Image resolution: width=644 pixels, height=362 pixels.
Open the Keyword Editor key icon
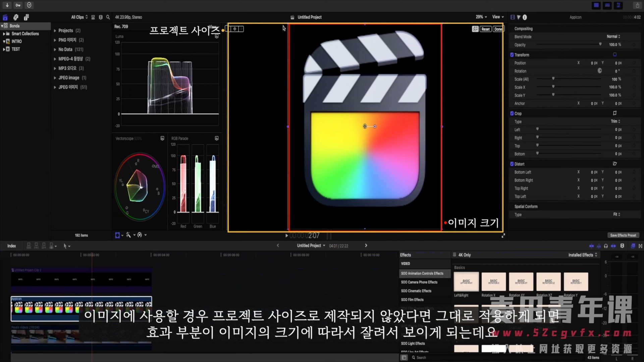pyautogui.click(x=18, y=5)
